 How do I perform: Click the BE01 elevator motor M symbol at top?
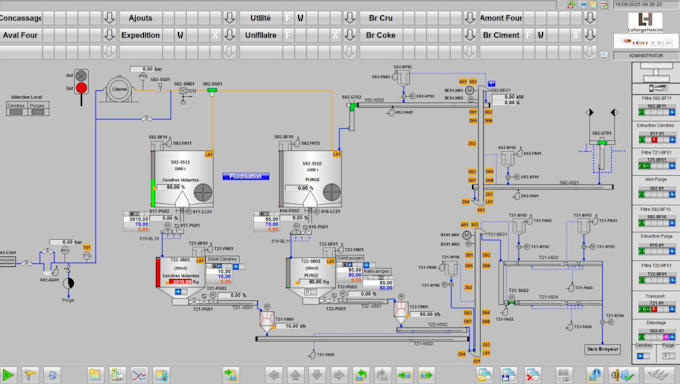pos(469,91)
